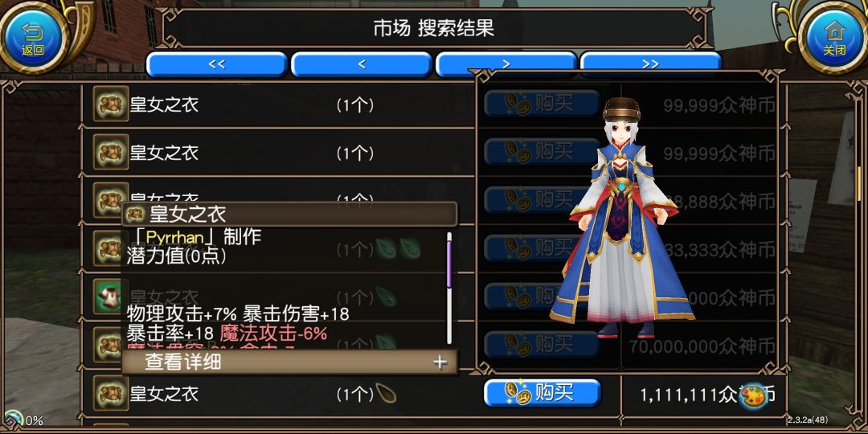Click the yellow list scrollbar at right
868x434 pixels.
click(859, 184)
